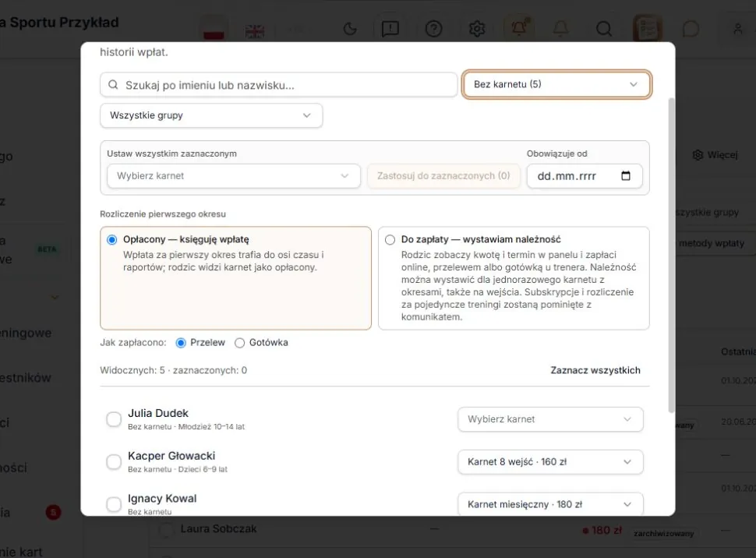Open Kacper Głowacki's Karnet 8 wejść dropdown
Viewport: 756px width, 558px height.
coord(550,461)
